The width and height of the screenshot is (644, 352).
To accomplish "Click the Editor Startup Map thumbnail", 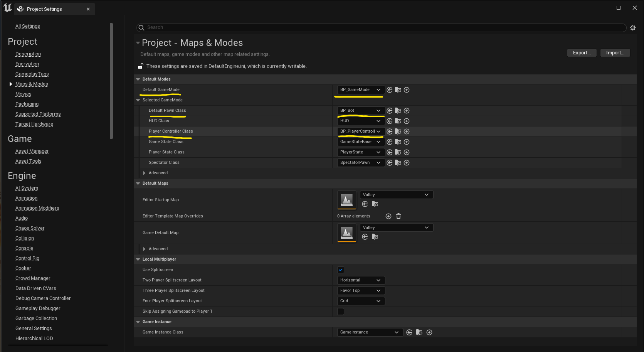I will point(347,200).
